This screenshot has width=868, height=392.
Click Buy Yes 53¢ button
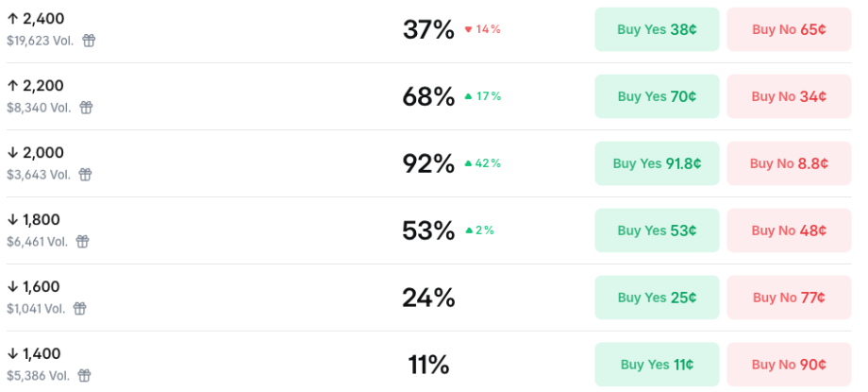pyautogui.click(x=657, y=230)
